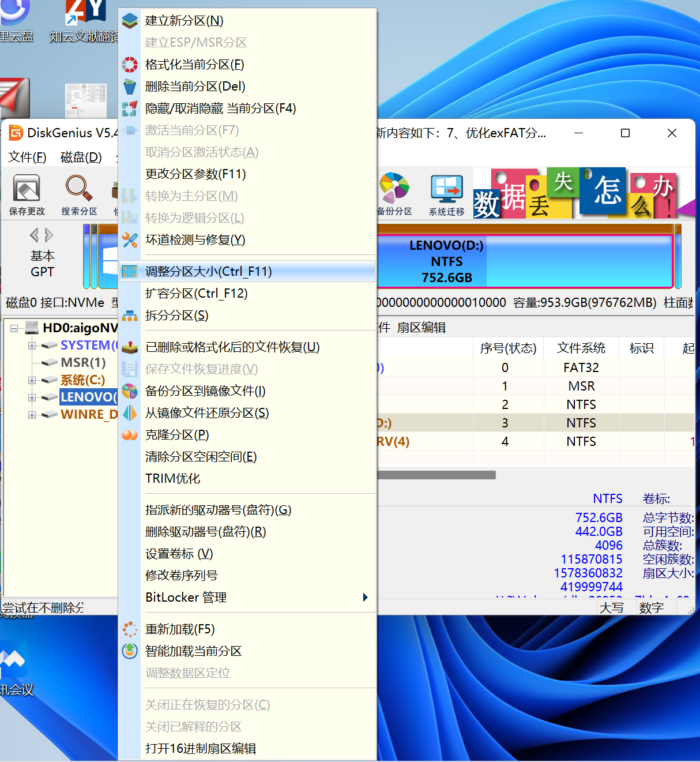Click 文件系统 column header
The width and height of the screenshot is (700, 762).
[581, 348]
